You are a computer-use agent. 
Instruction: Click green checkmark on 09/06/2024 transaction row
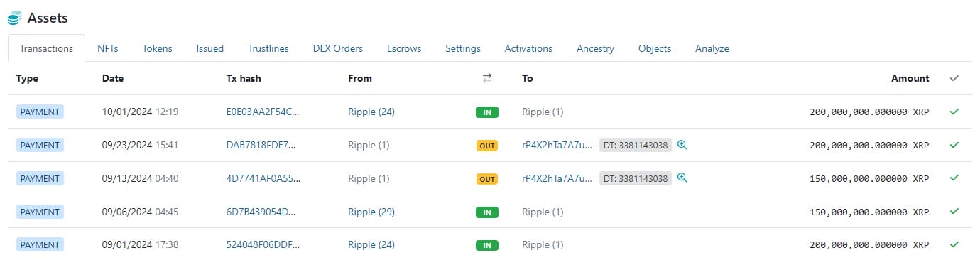coord(954,212)
